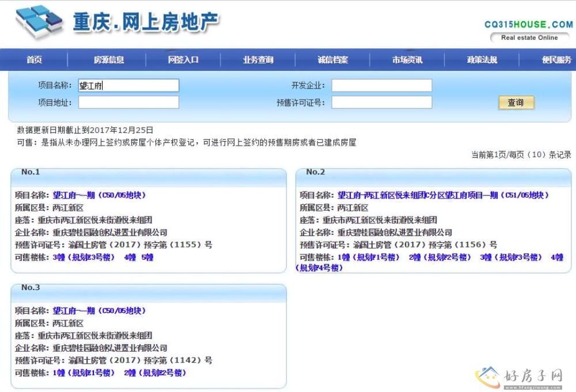
Task: Select the 业务查询 menu item
Action: click(258, 60)
